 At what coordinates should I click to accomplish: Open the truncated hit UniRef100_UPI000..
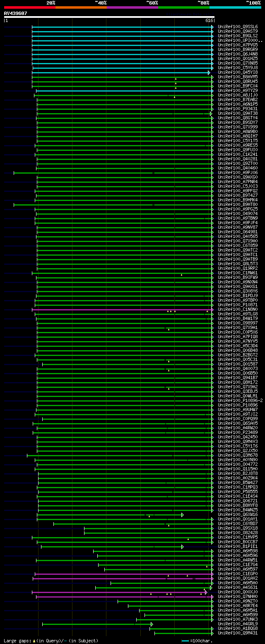click(x=240, y=41)
